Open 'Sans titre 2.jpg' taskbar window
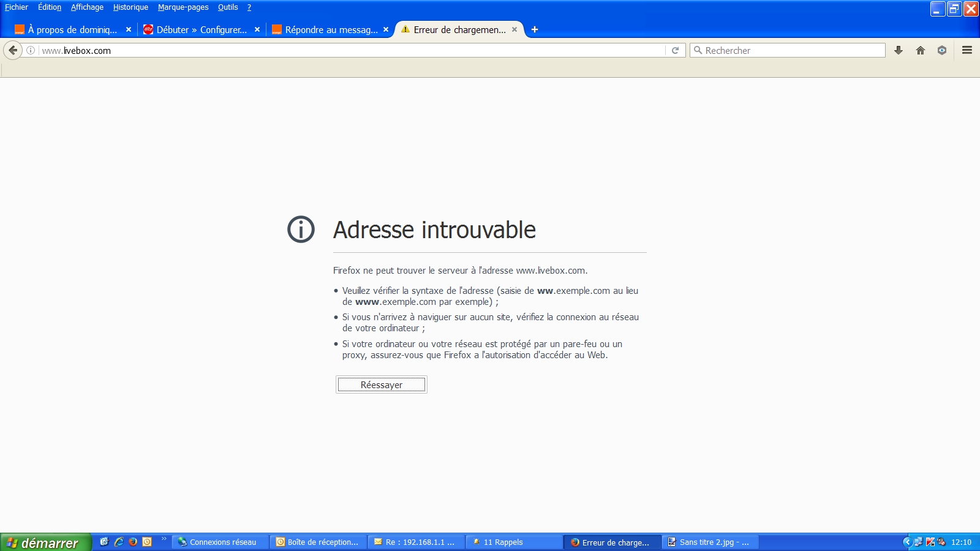This screenshot has height=551, width=980. click(710, 542)
